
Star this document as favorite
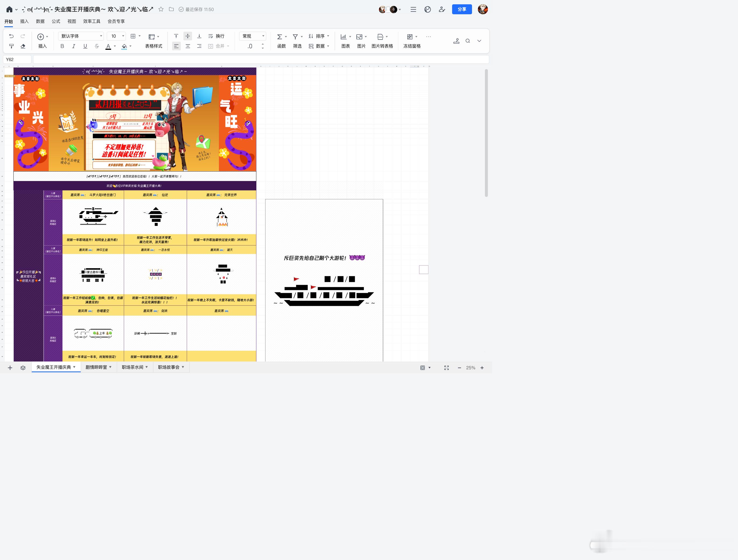(161, 9)
